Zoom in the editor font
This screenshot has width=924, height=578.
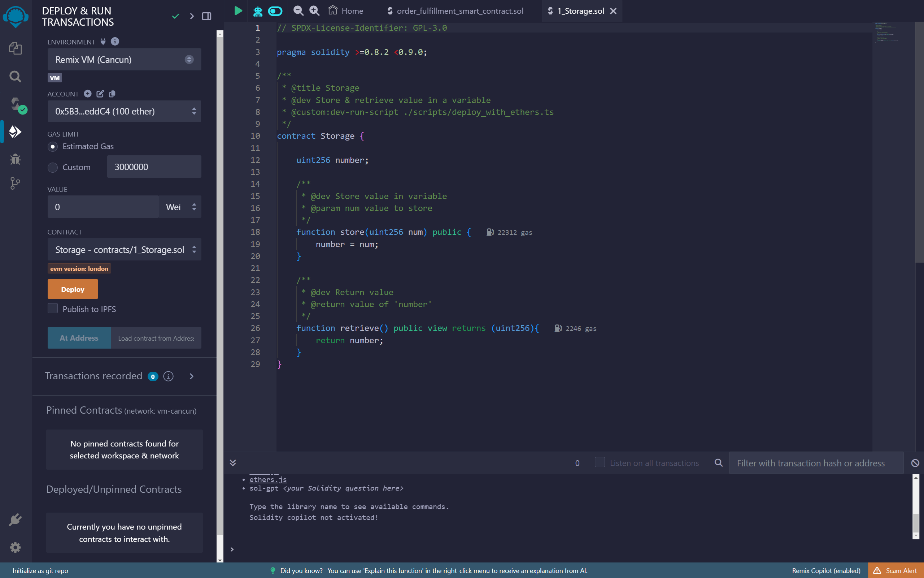click(314, 11)
